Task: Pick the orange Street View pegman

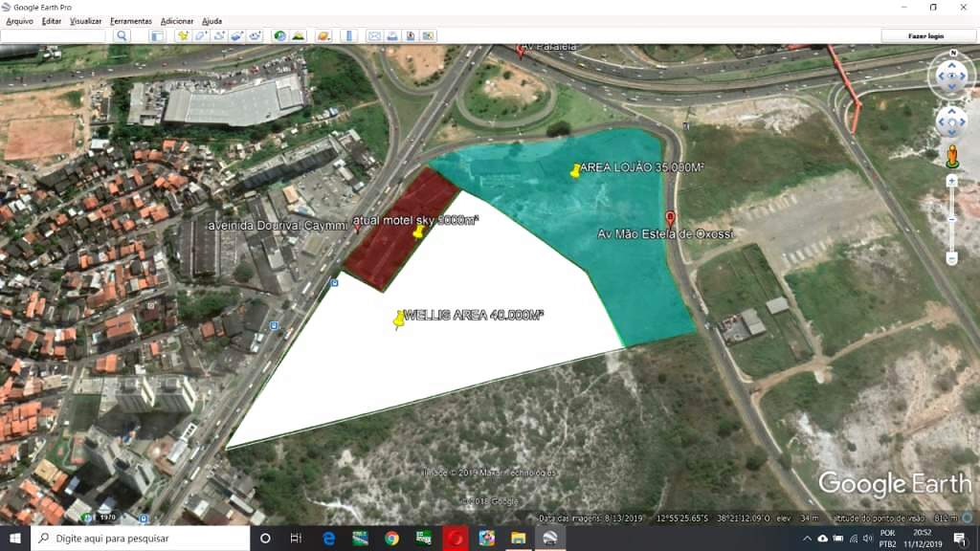Action: click(x=952, y=156)
